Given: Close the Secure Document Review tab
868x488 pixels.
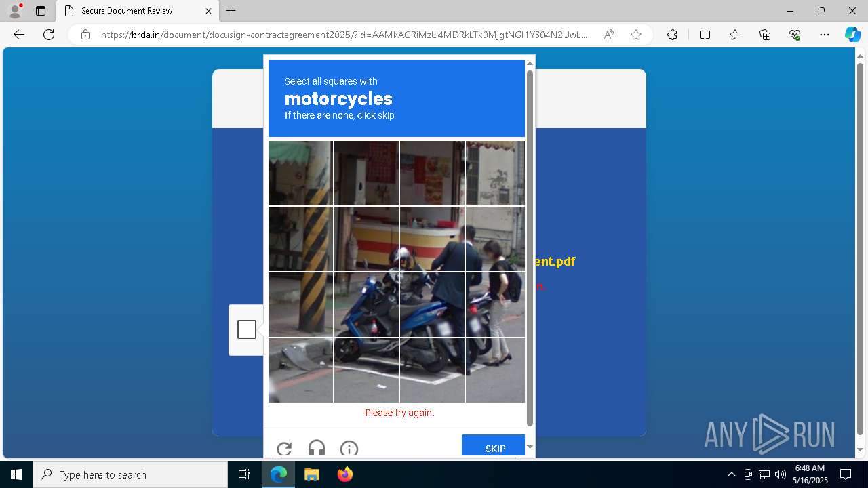Looking at the screenshot, I should (208, 11).
